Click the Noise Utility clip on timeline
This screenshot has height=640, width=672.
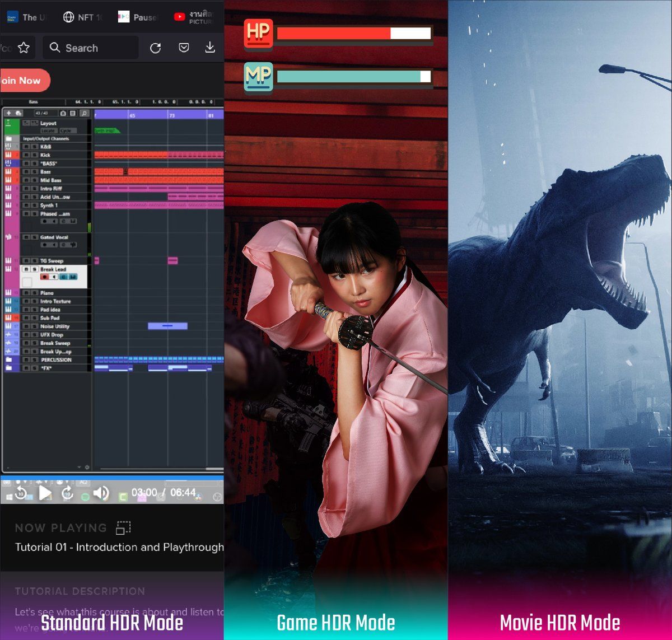click(167, 326)
